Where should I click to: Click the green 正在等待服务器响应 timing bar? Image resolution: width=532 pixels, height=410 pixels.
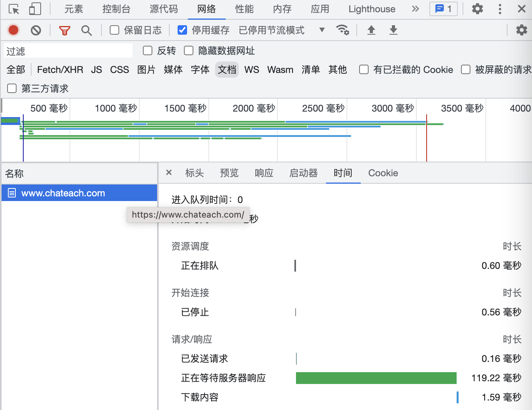click(x=376, y=378)
